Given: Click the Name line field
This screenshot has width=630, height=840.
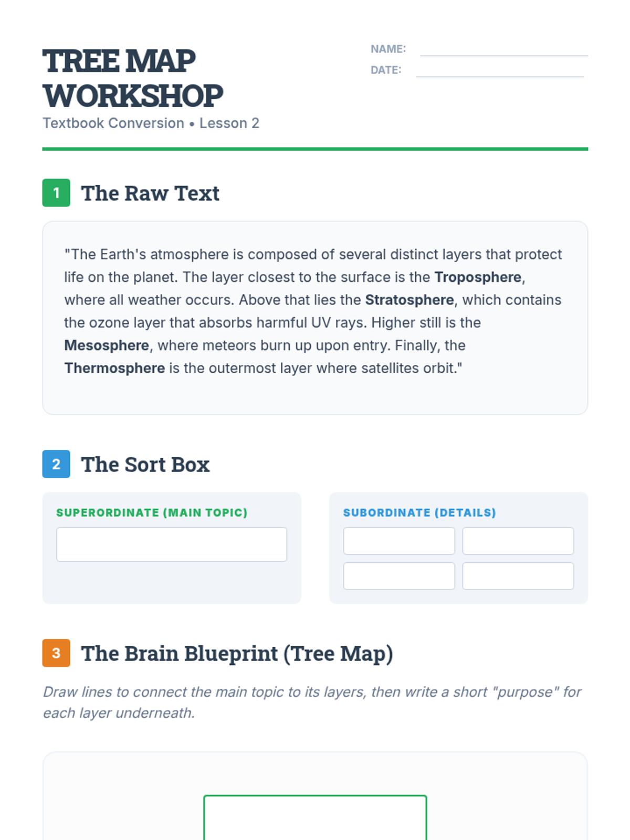Looking at the screenshot, I should coord(503,49).
